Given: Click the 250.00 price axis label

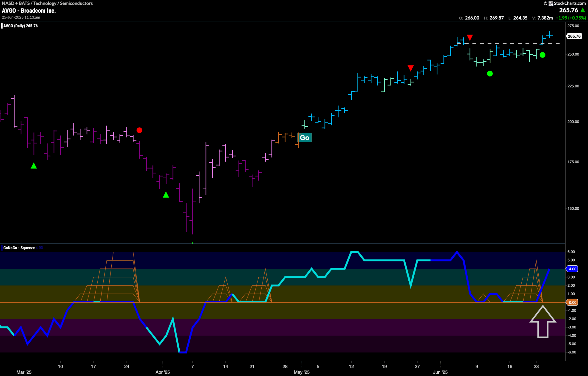Looking at the screenshot, I should click(573, 54).
